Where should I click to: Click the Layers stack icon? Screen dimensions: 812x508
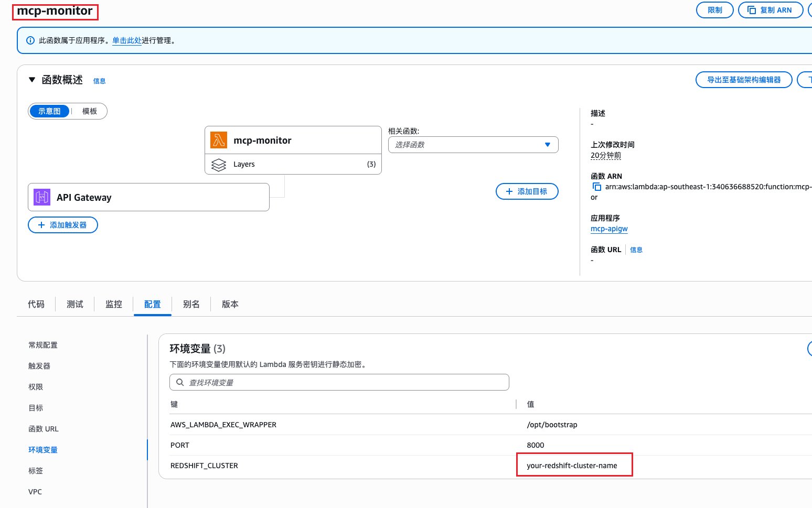[x=219, y=165]
